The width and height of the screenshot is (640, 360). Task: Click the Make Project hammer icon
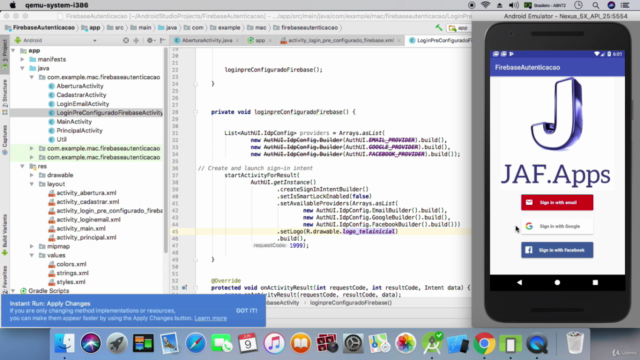[439, 28]
